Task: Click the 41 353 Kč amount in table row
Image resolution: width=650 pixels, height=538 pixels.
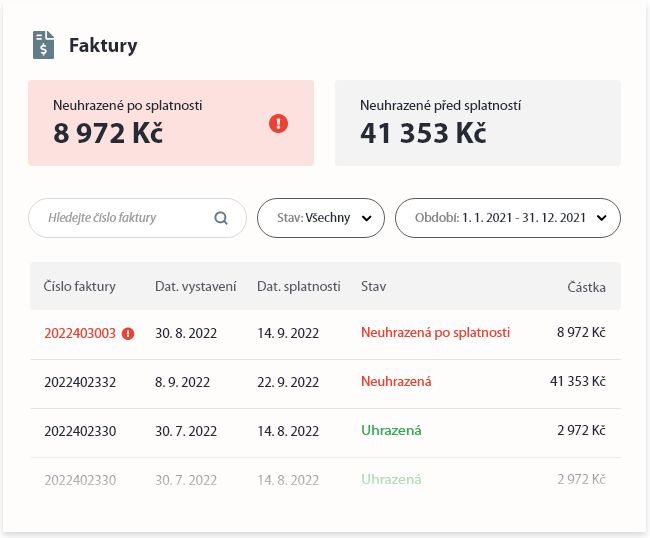Action: 578,382
